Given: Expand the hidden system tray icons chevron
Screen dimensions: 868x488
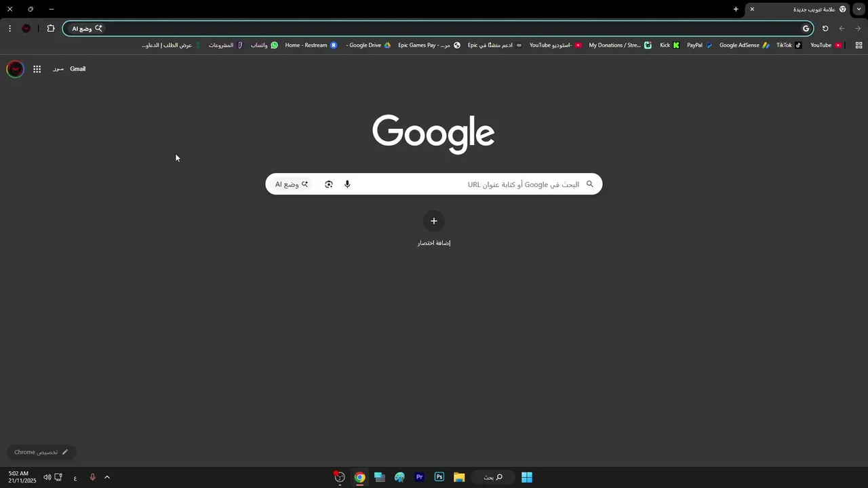Looking at the screenshot, I should [x=107, y=477].
